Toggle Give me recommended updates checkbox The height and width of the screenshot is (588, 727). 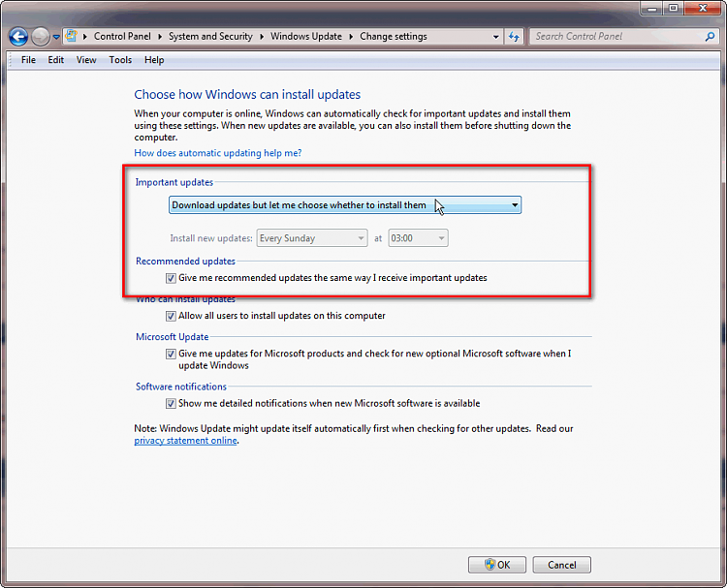pos(171,278)
